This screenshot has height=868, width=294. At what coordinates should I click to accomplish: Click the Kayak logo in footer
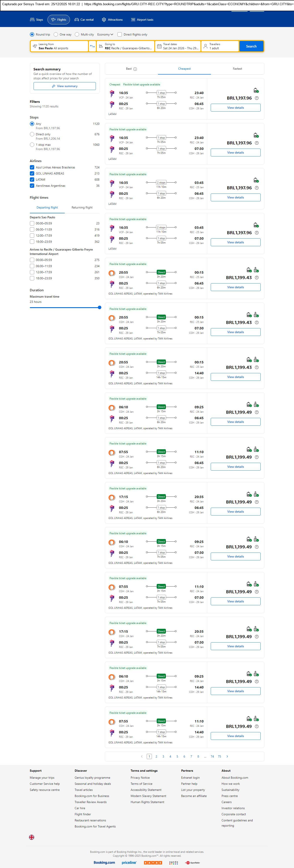[x=153, y=862]
